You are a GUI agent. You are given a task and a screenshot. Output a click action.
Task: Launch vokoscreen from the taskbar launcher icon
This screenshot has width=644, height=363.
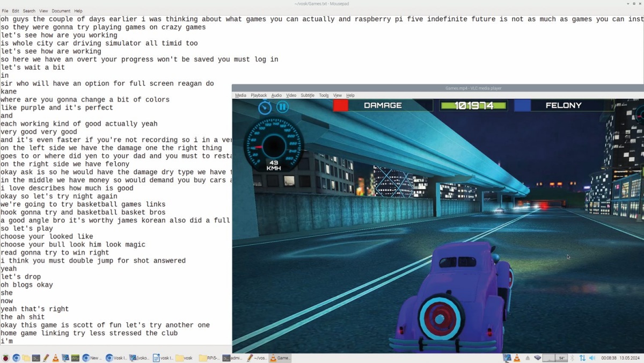pyautogui.click(x=65, y=358)
